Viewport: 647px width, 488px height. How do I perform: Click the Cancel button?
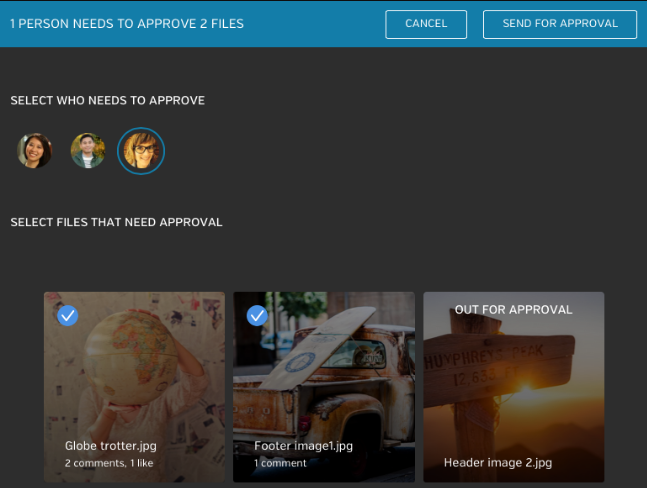425,24
